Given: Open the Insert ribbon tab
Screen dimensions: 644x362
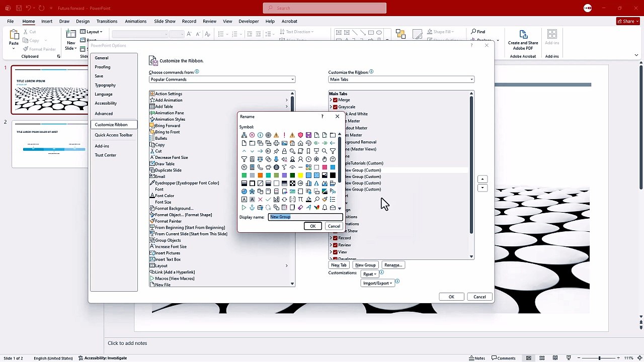Looking at the screenshot, I should pos(47,21).
